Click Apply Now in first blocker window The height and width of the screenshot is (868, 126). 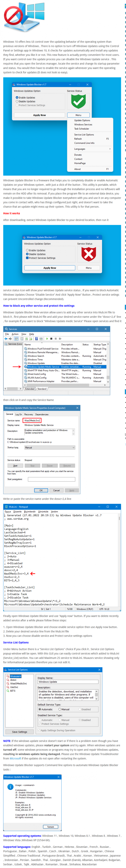pyautogui.click(x=39, y=115)
